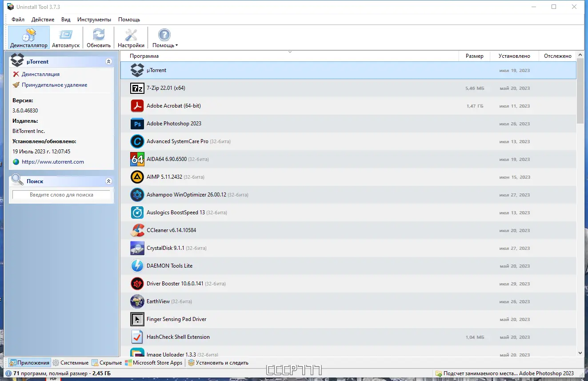Viewport: 588px width, 381px height.
Task: Click the magnifier icon in the Поиск panel
Action: pyautogui.click(x=17, y=181)
